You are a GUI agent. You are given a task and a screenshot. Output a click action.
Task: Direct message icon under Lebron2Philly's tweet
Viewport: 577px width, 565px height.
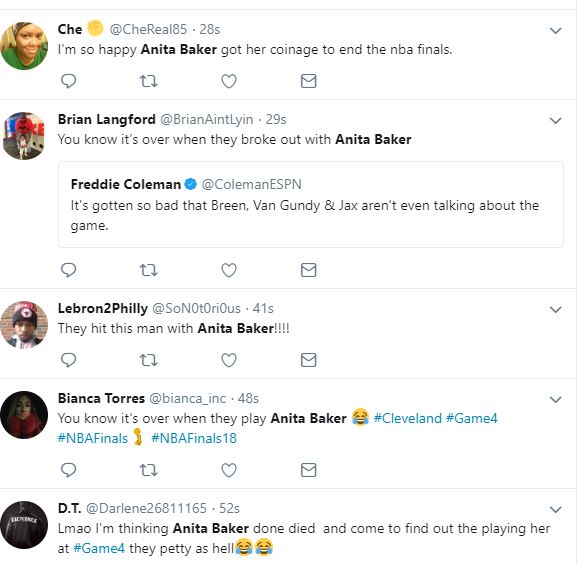tap(308, 360)
